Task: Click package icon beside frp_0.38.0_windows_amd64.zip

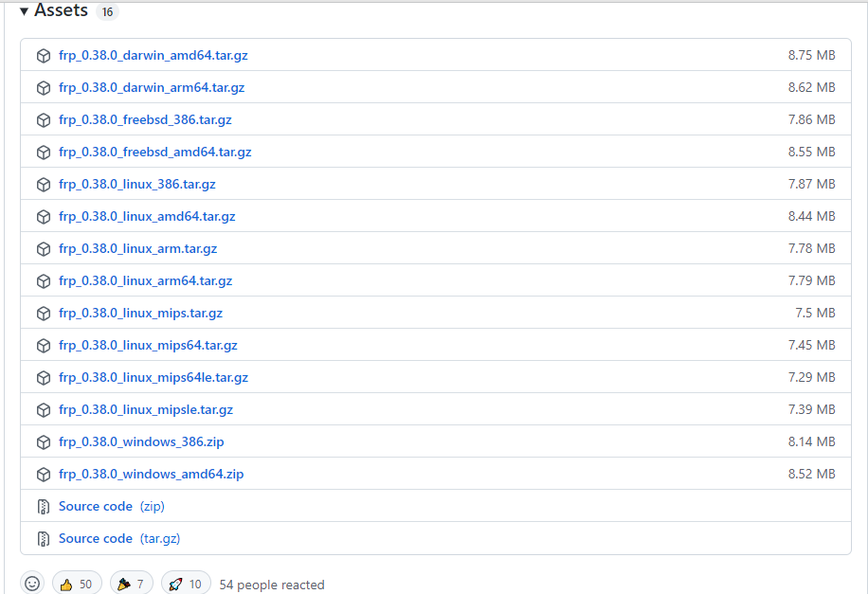Action: 43,475
